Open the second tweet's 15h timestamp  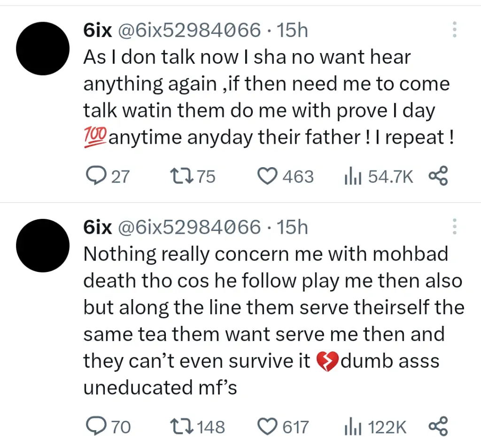point(292,228)
